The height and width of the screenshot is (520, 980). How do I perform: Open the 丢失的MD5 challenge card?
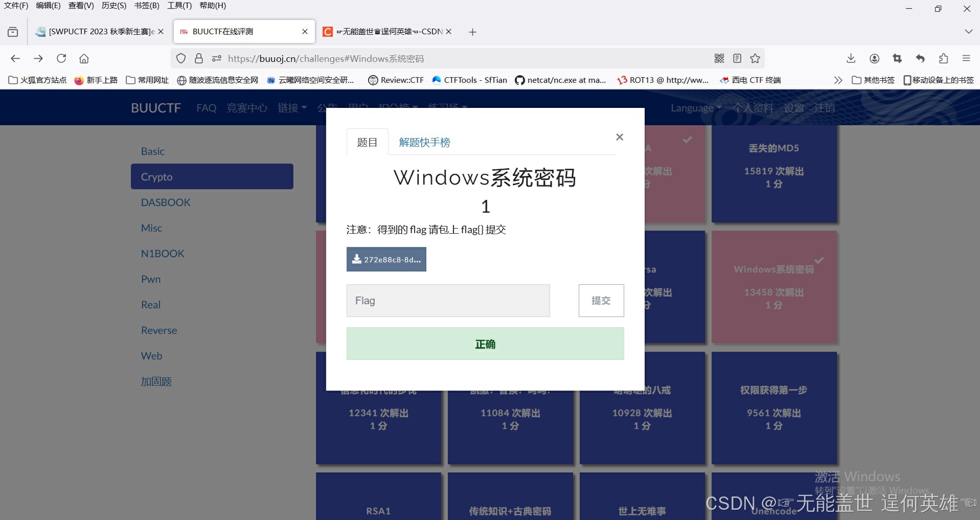774,174
